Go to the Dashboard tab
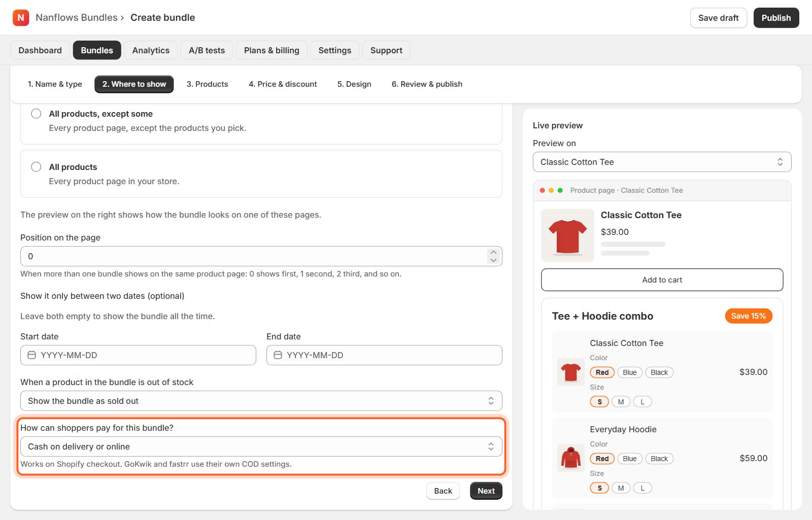Image resolution: width=812 pixels, height=520 pixels. [40, 50]
